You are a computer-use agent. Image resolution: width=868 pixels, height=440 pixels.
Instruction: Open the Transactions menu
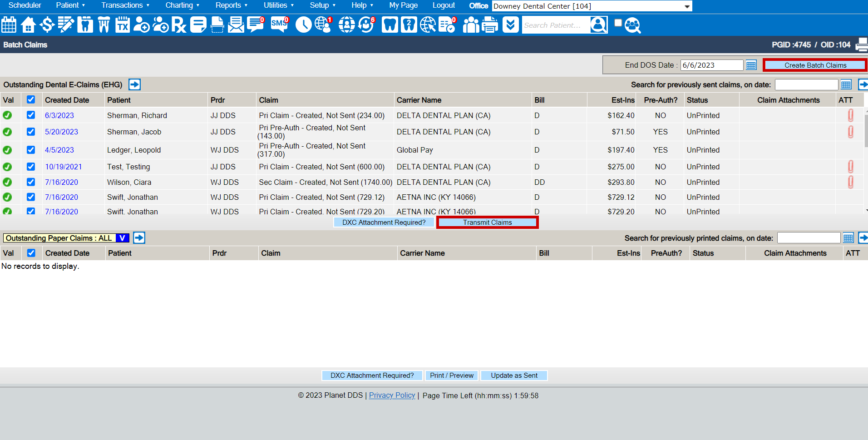(125, 5)
